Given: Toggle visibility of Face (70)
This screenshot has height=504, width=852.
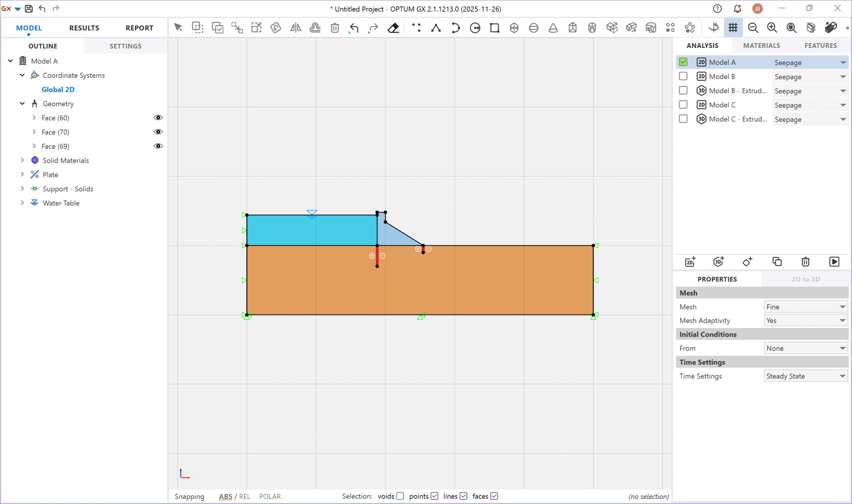Looking at the screenshot, I should coord(158,132).
